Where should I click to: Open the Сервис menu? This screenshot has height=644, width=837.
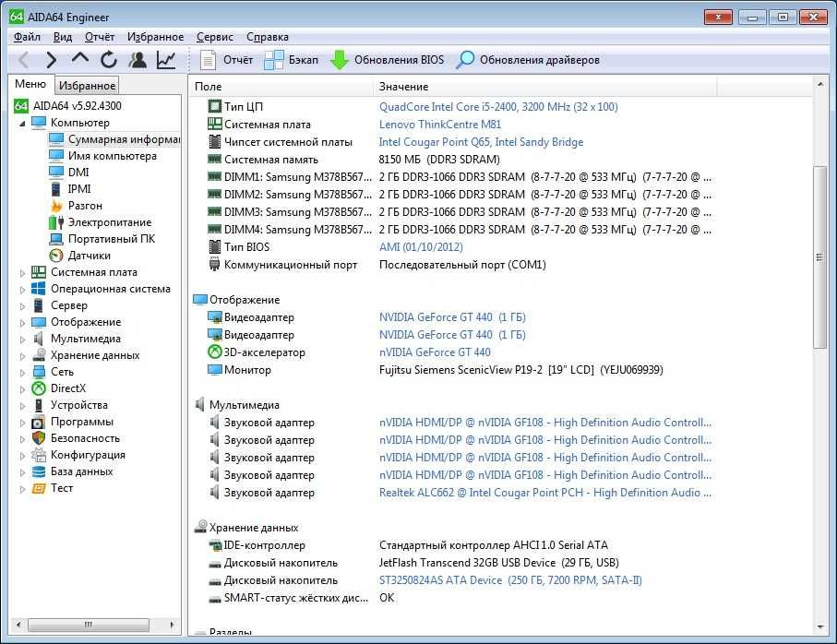pos(215,37)
